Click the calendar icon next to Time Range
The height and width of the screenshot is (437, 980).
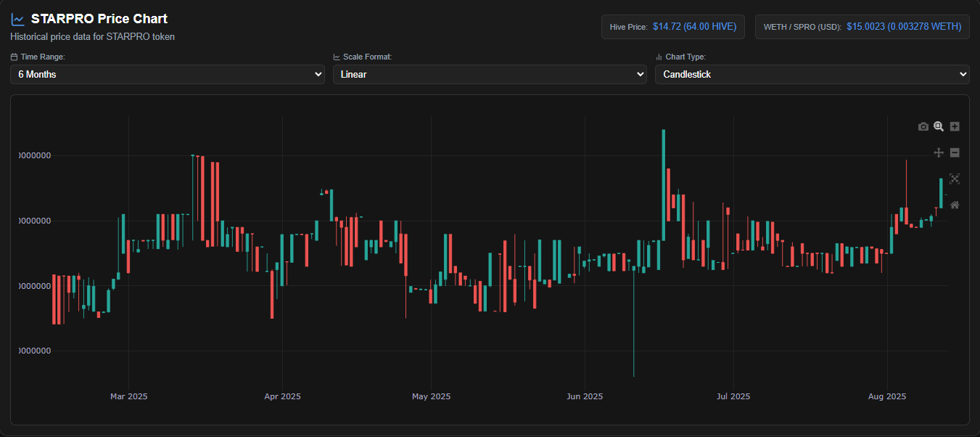click(14, 57)
